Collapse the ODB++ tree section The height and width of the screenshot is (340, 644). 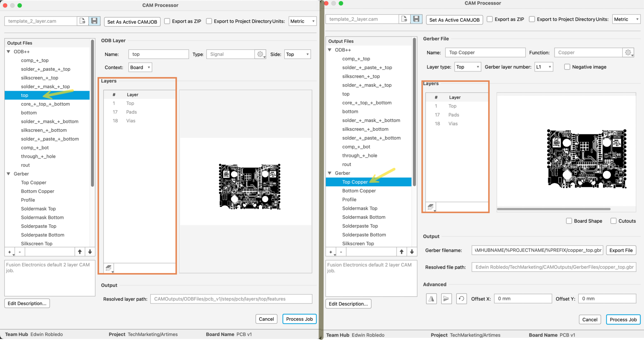(x=8, y=51)
